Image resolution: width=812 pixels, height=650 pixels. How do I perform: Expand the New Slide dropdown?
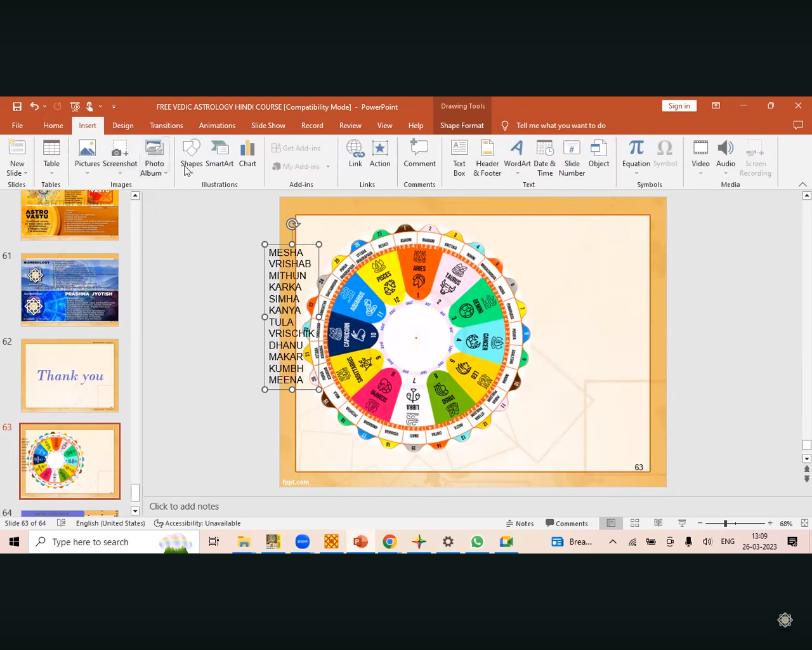[17, 173]
